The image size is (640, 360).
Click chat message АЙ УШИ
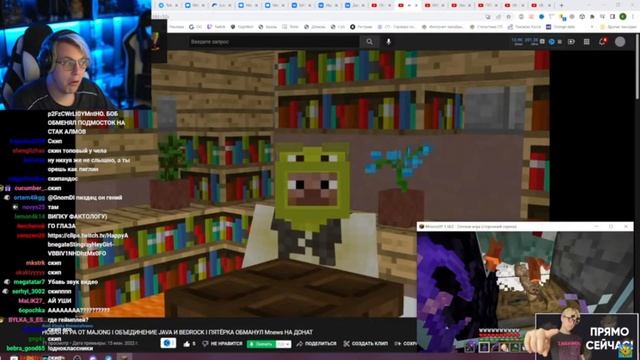(x=60, y=301)
